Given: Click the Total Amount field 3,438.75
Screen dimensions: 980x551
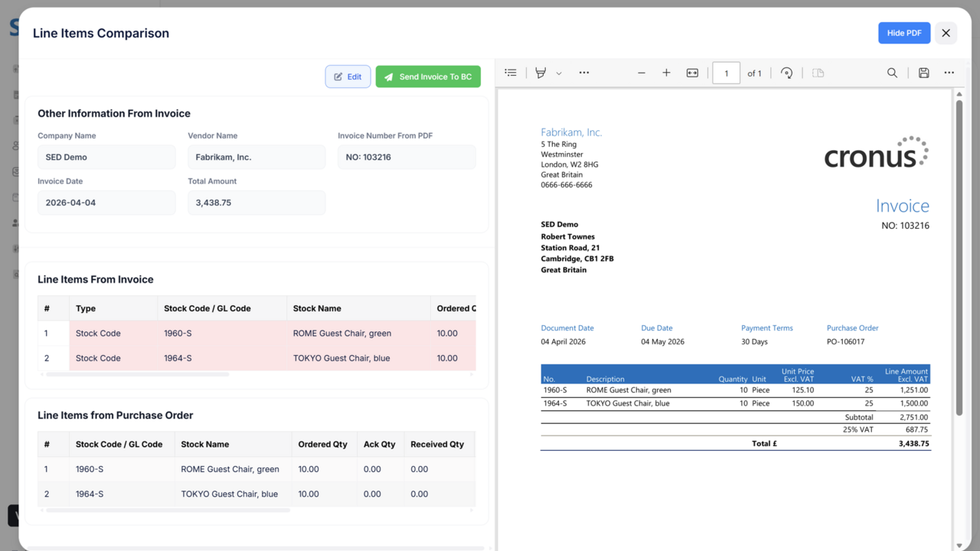Looking at the screenshot, I should point(256,203).
